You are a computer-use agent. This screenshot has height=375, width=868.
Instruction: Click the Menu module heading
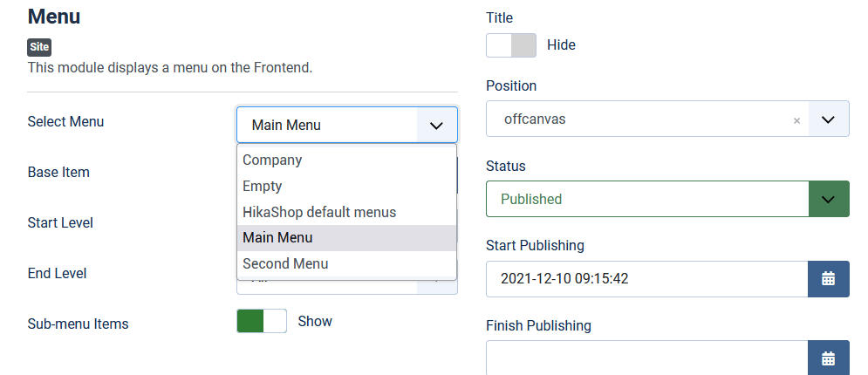click(54, 17)
